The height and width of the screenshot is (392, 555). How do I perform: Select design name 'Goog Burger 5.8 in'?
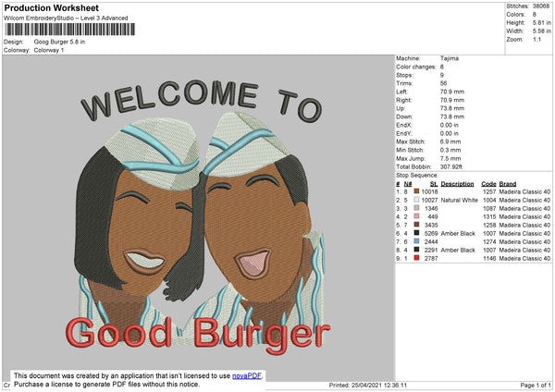(59, 42)
